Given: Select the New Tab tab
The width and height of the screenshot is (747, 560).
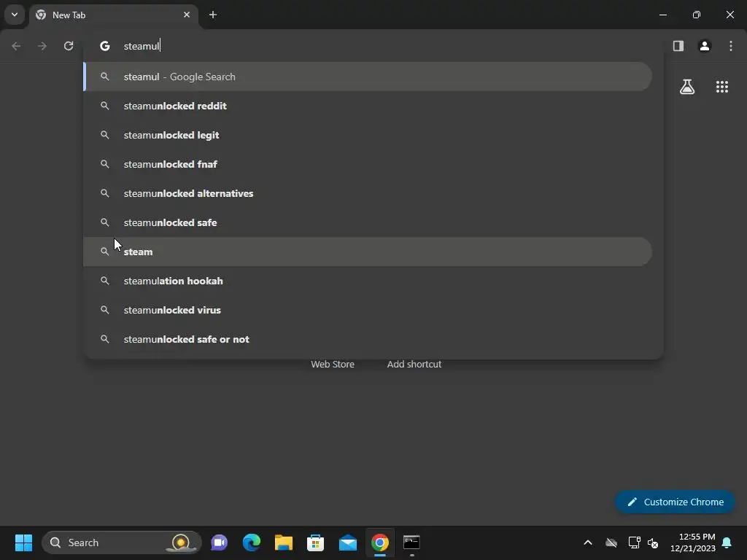Looking at the screenshot, I should point(113,15).
